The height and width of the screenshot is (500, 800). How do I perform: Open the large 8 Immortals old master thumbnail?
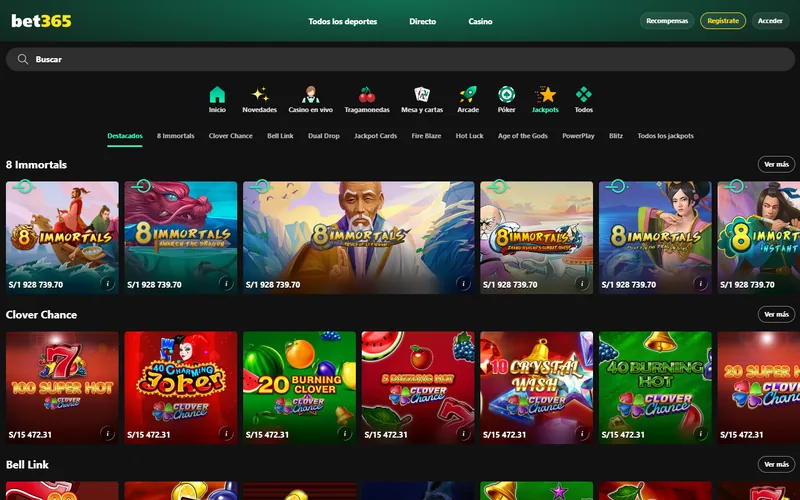359,237
